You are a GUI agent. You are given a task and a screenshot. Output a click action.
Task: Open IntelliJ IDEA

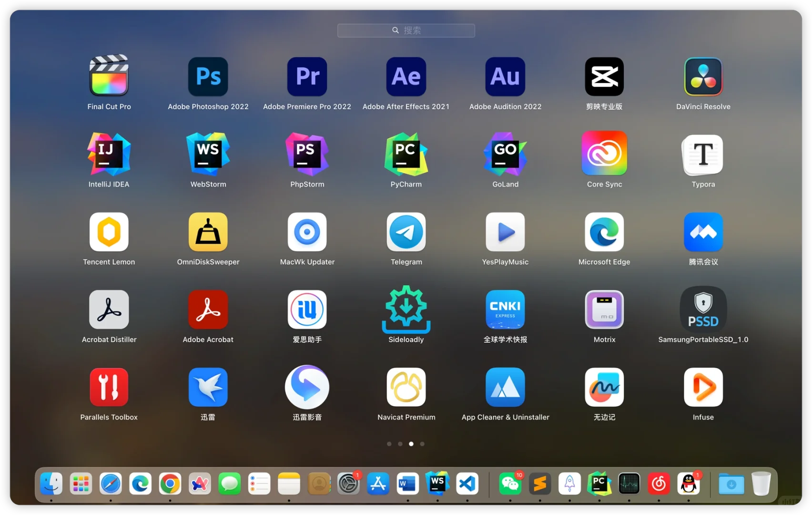click(x=109, y=154)
